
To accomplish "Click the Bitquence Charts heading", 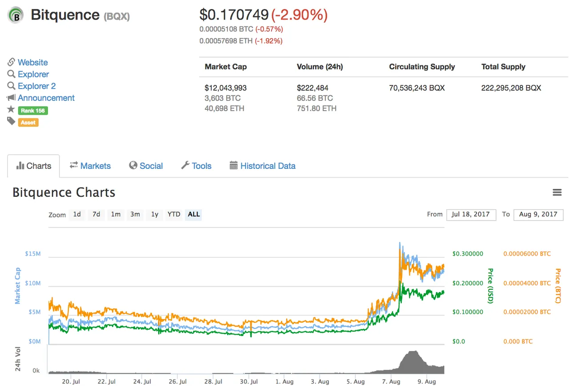I will coord(64,192).
